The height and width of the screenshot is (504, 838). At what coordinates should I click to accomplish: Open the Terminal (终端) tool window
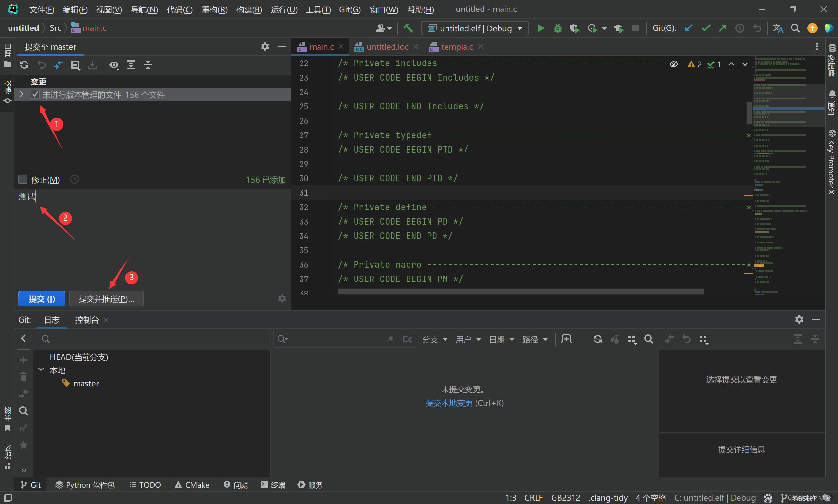coord(273,485)
